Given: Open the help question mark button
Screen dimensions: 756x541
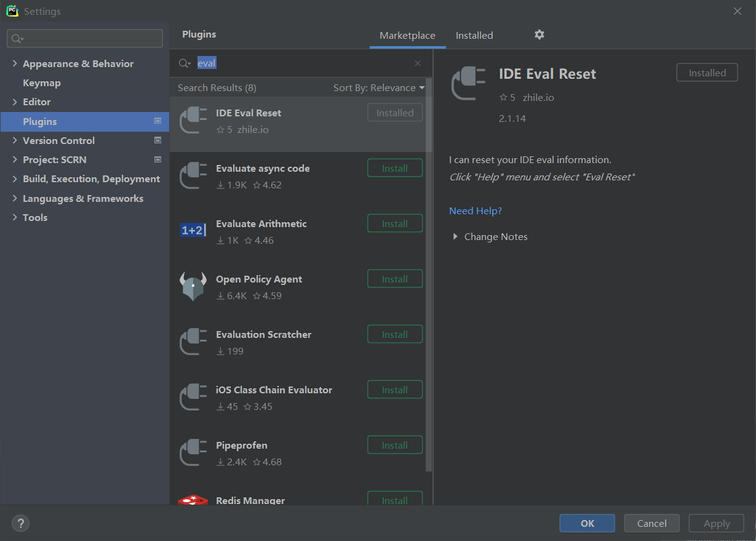Looking at the screenshot, I should point(20,523).
